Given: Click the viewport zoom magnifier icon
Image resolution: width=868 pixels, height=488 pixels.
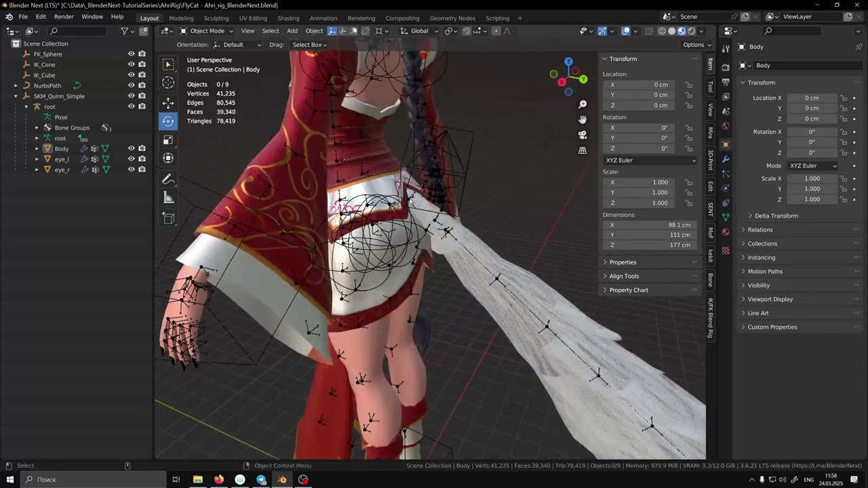Looking at the screenshot, I should click(x=583, y=104).
